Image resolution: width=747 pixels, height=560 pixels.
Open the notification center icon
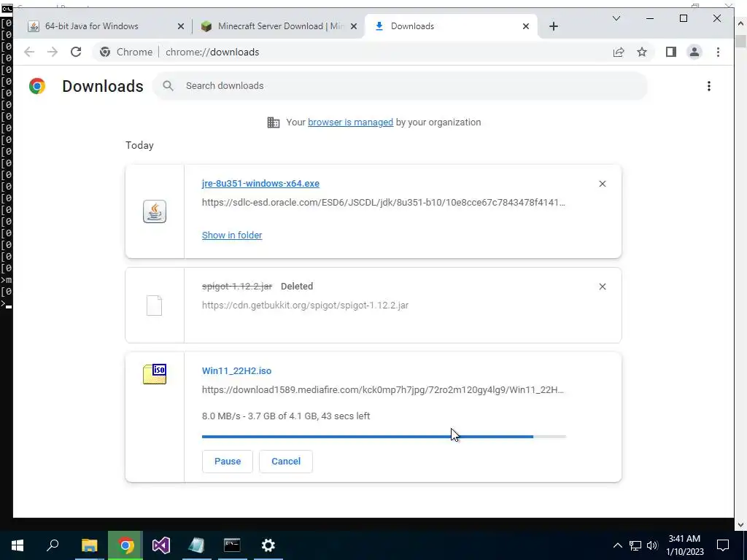(x=723, y=545)
